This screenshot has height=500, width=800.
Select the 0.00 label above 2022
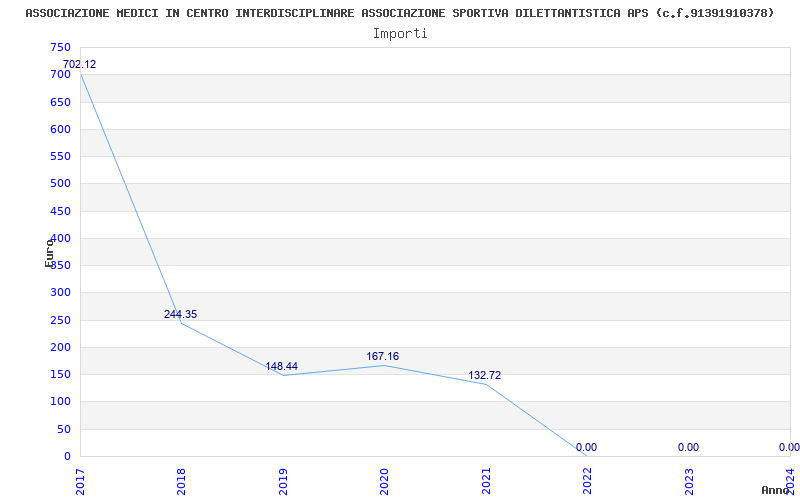586,447
